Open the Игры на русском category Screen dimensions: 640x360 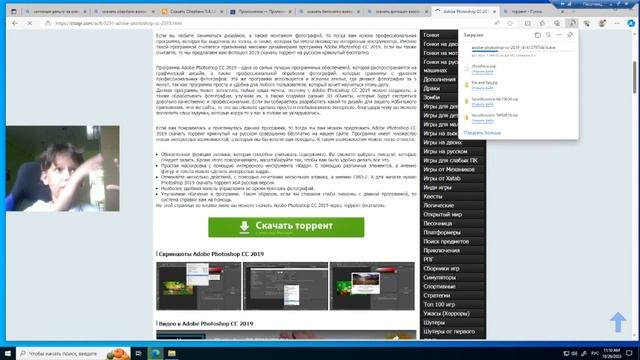445,151
